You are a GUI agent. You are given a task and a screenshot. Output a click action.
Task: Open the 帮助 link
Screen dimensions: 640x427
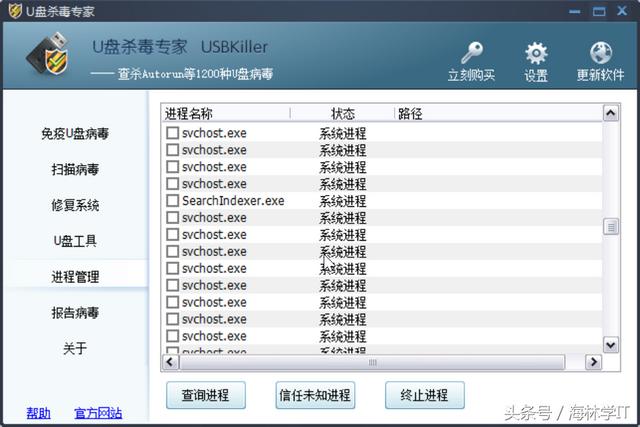pos(38,413)
